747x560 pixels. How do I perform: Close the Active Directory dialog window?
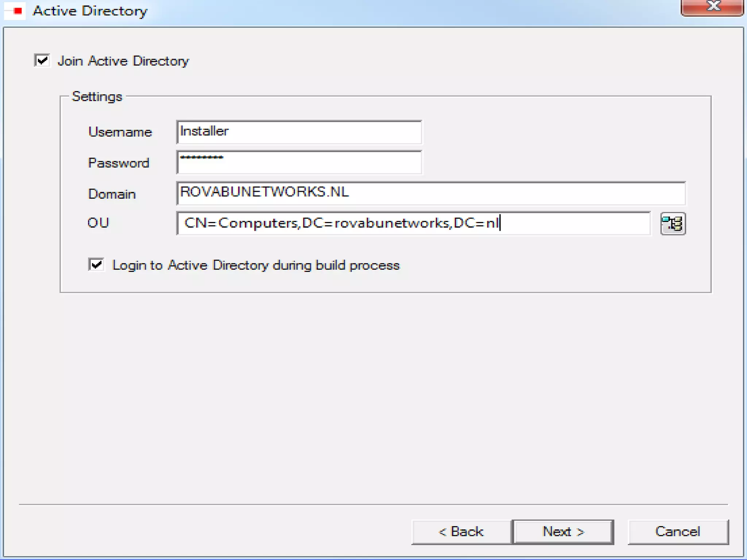712,7
